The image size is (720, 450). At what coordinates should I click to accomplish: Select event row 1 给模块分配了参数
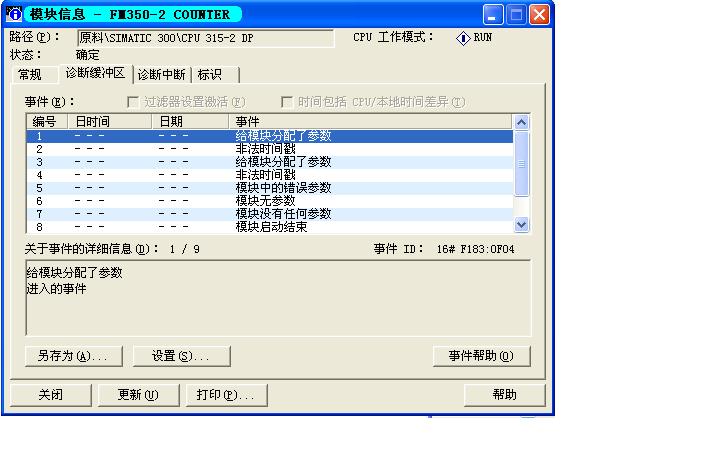pos(270,136)
